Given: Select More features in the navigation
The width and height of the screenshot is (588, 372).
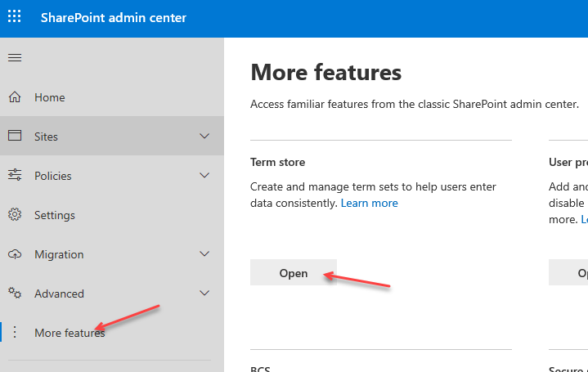Looking at the screenshot, I should [x=70, y=333].
